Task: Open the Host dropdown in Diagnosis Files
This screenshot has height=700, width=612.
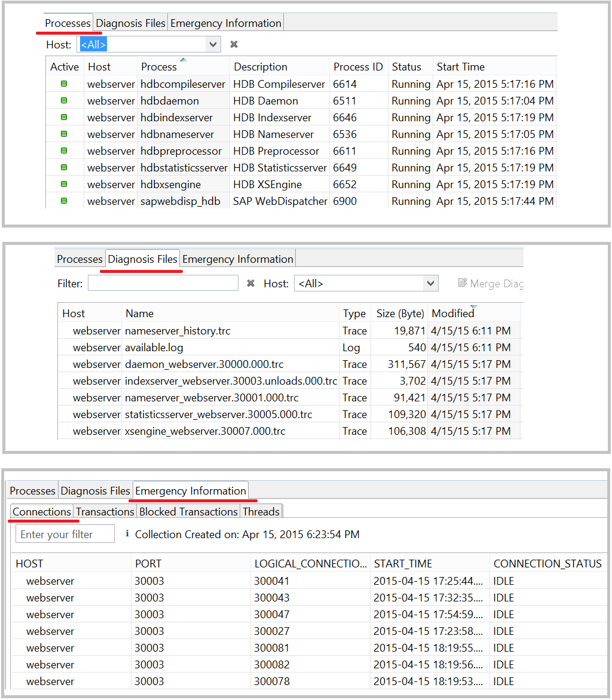Action: pyautogui.click(x=430, y=283)
